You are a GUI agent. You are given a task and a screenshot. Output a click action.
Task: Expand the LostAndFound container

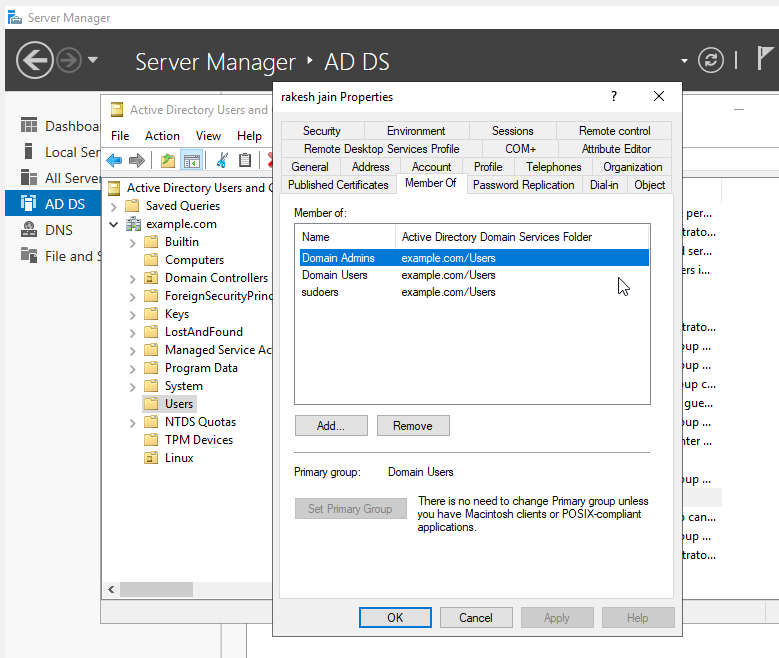point(133,332)
